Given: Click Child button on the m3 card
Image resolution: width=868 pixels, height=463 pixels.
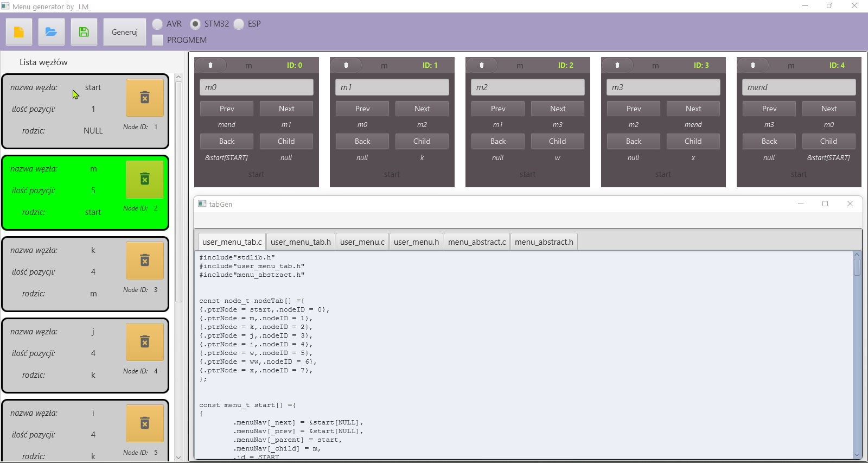Looking at the screenshot, I should pyautogui.click(x=693, y=141).
